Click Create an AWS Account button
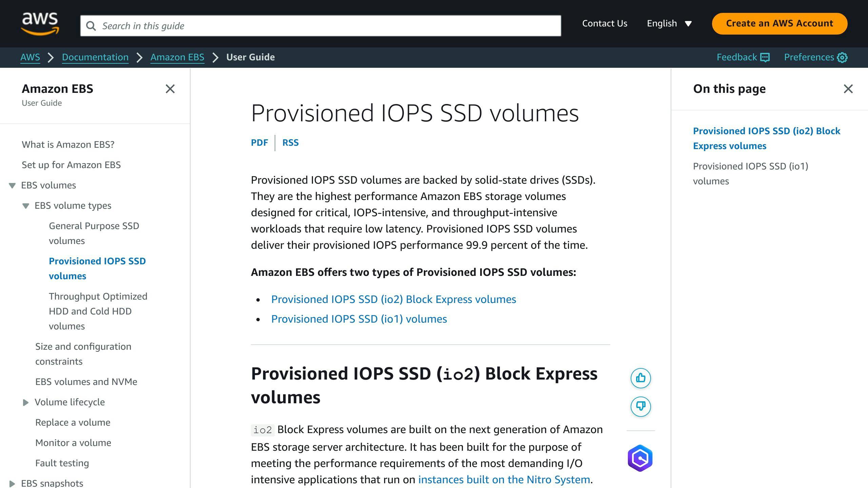The image size is (868, 488). click(x=780, y=23)
